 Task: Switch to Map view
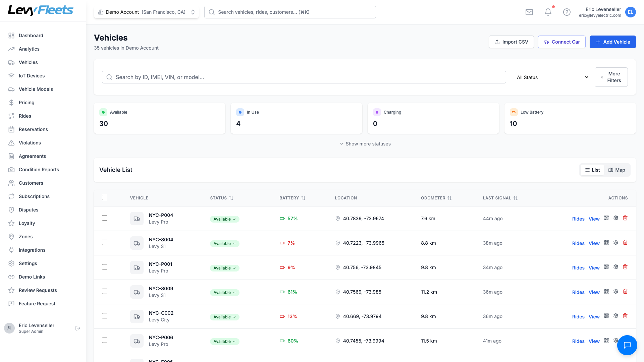pos(617,170)
